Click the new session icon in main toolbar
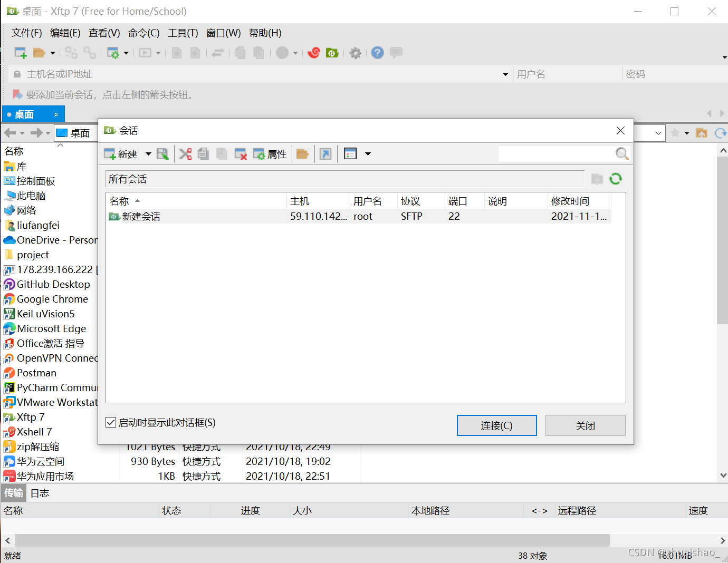 click(21, 53)
